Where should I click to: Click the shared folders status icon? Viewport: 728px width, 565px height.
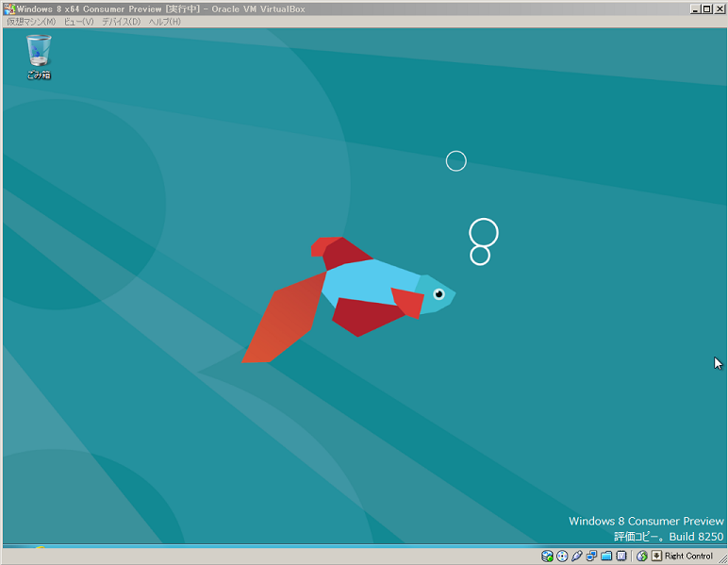click(x=607, y=556)
